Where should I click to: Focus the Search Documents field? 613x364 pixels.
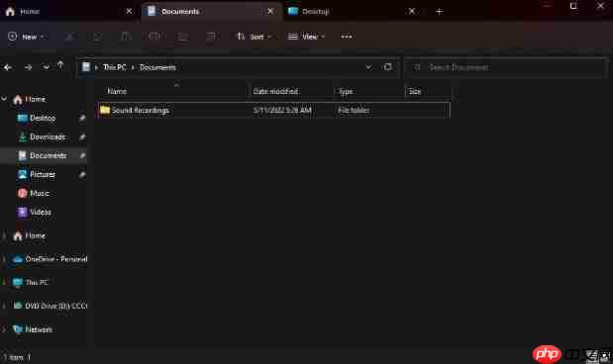pyautogui.click(x=505, y=67)
